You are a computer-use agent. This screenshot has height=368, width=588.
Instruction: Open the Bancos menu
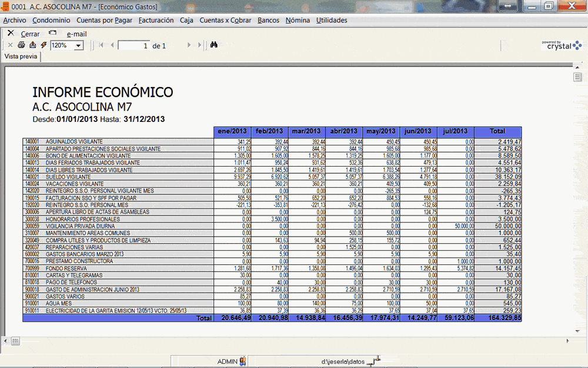tap(269, 20)
